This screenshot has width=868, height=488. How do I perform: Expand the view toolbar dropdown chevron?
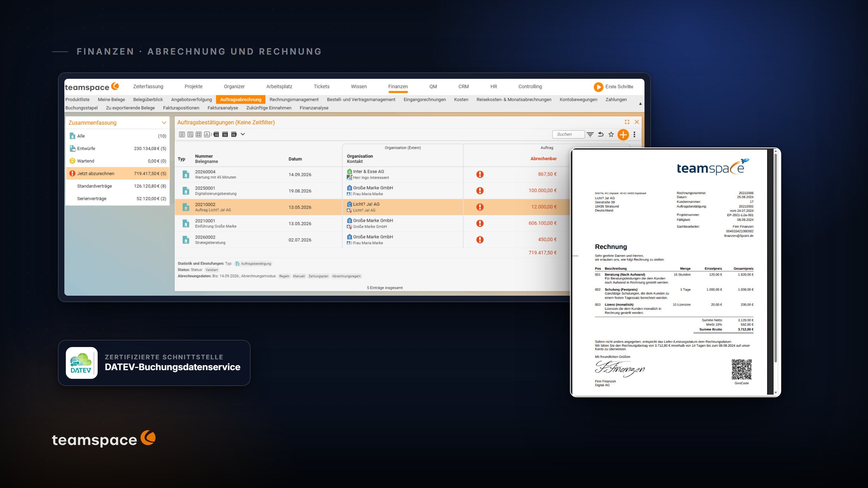243,134
